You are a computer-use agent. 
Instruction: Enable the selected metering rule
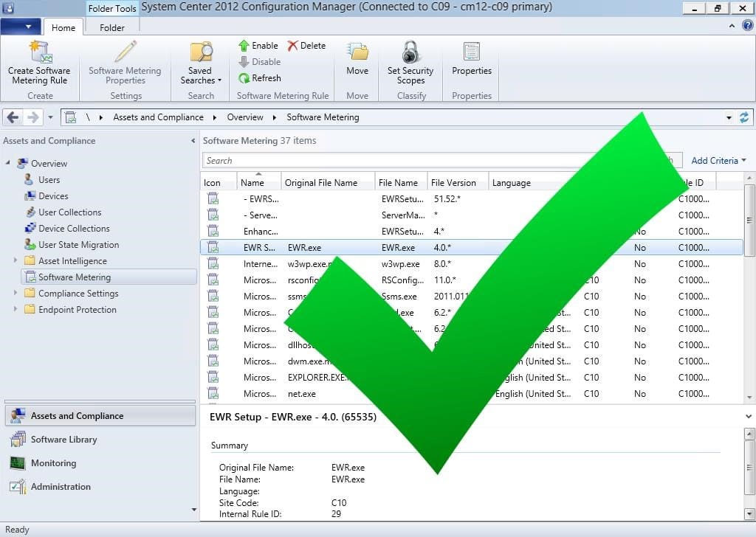258,45
